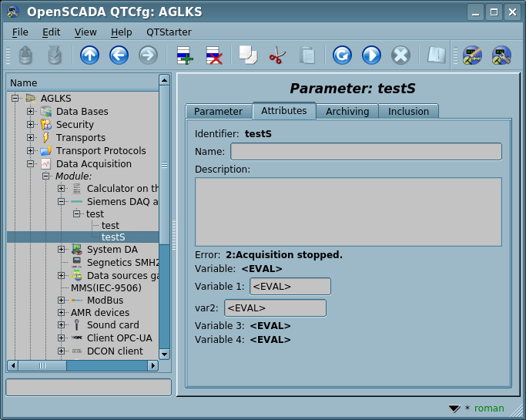Collapse the Siemens DAQ module node

coord(62,201)
